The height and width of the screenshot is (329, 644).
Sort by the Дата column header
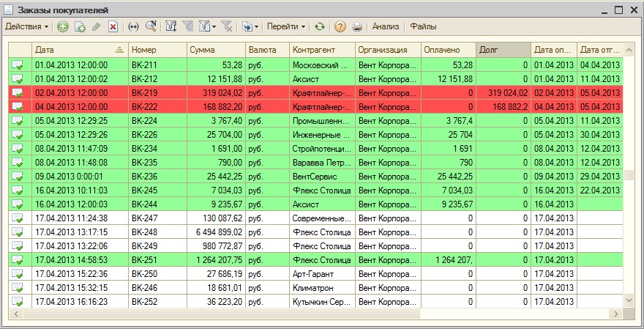point(80,50)
